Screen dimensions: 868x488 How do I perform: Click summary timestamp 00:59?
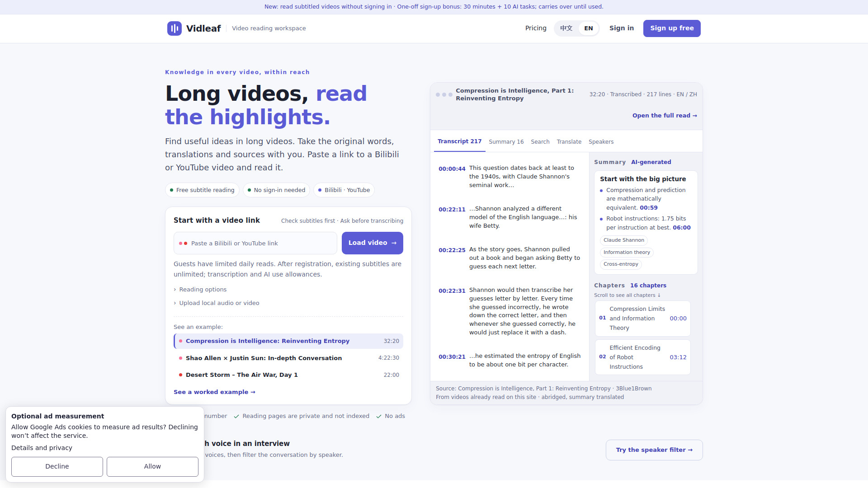tap(649, 208)
